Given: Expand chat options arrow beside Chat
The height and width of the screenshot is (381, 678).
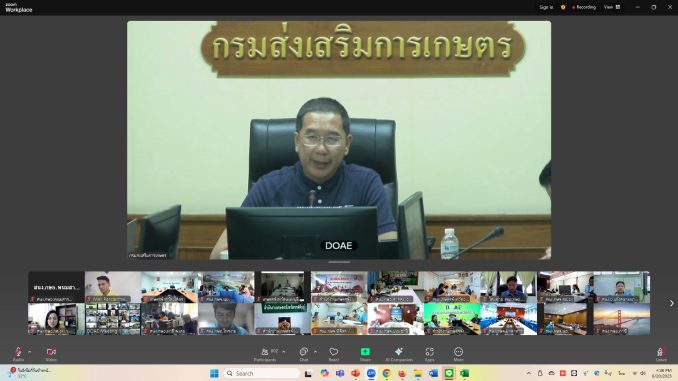Looking at the screenshot, I should pyautogui.click(x=315, y=352).
